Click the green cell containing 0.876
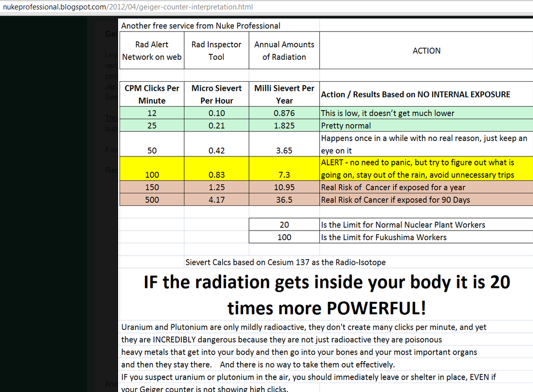The width and height of the screenshot is (533, 392). pyautogui.click(x=284, y=113)
